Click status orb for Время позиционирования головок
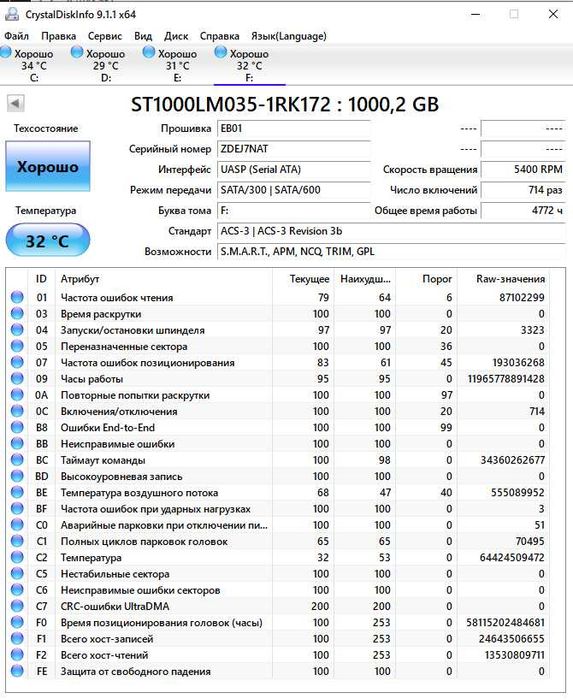Viewport: 573px width, 700px height. (17, 622)
